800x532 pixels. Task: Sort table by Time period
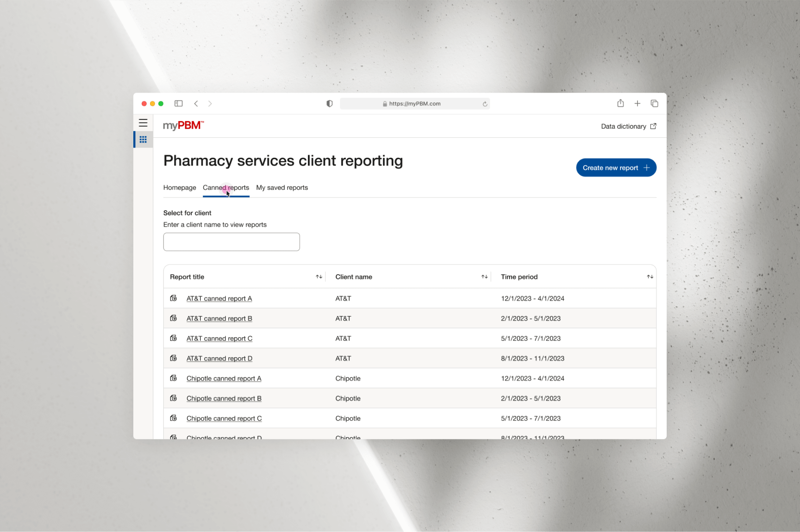(650, 277)
